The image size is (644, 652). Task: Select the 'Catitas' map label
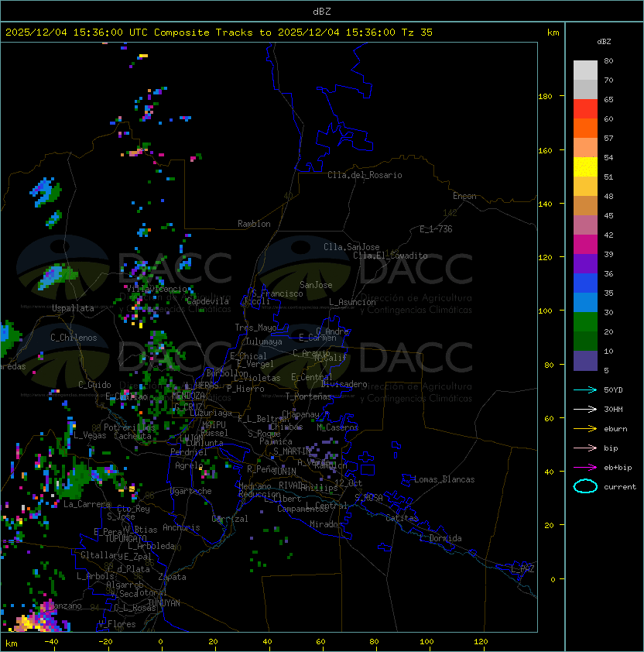tap(402, 518)
